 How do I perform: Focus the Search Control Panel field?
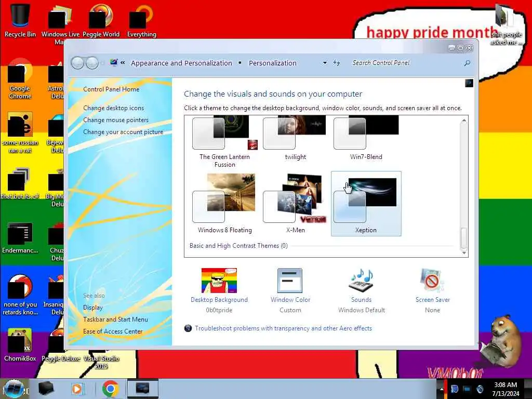pos(405,63)
